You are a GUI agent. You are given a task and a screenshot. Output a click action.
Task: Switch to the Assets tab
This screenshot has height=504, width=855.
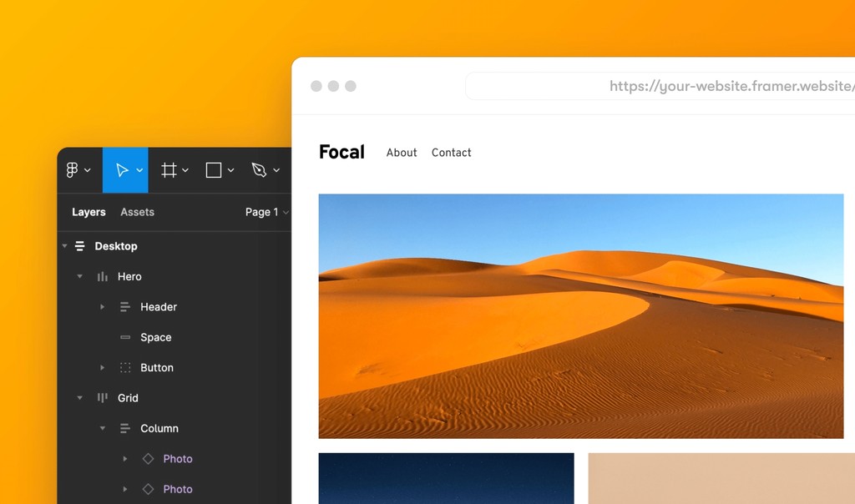pos(138,212)
